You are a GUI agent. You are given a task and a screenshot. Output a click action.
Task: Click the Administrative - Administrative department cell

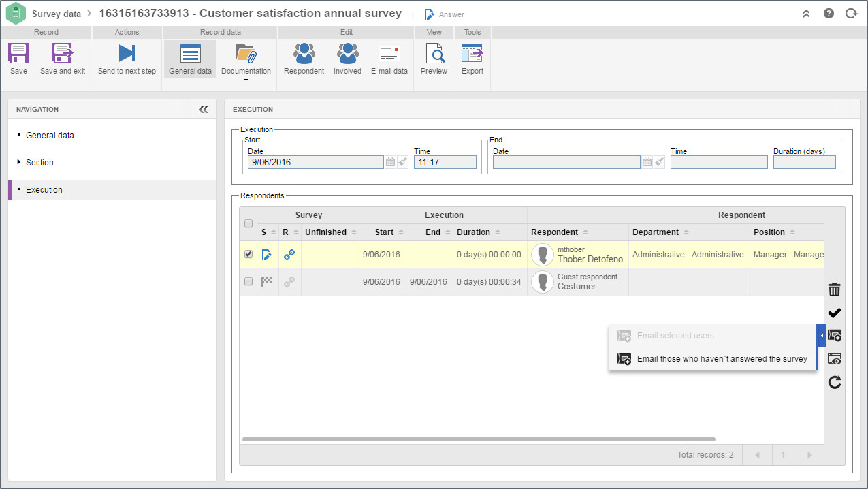tap(688, 255)
